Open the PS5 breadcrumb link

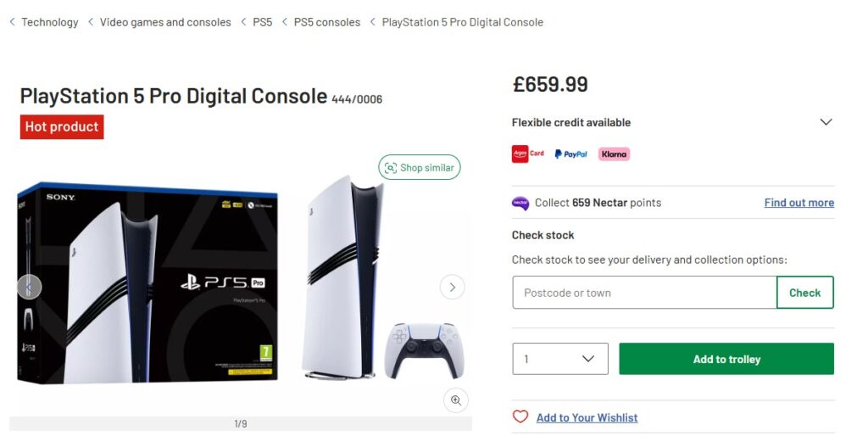(x=263, y=22)
